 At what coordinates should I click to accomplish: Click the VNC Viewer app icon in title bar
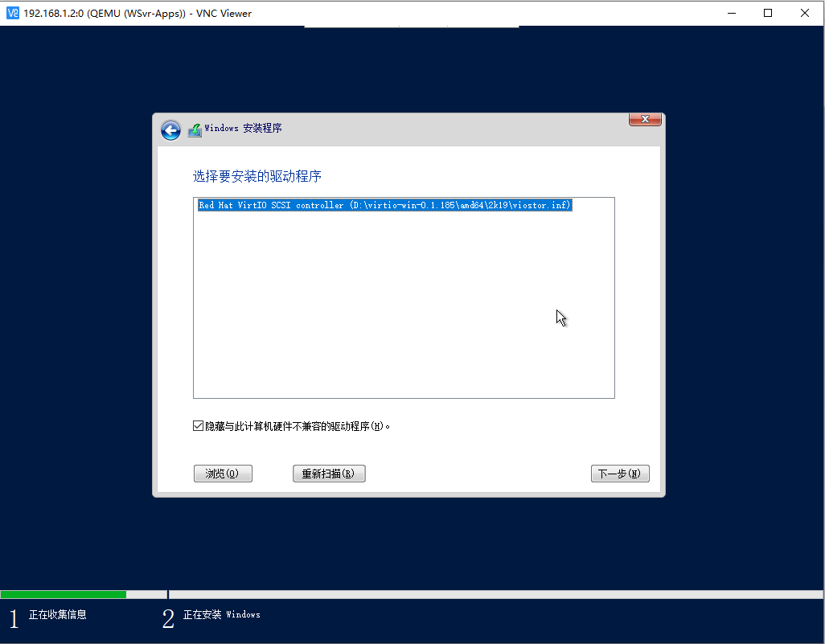pos(13,13)
